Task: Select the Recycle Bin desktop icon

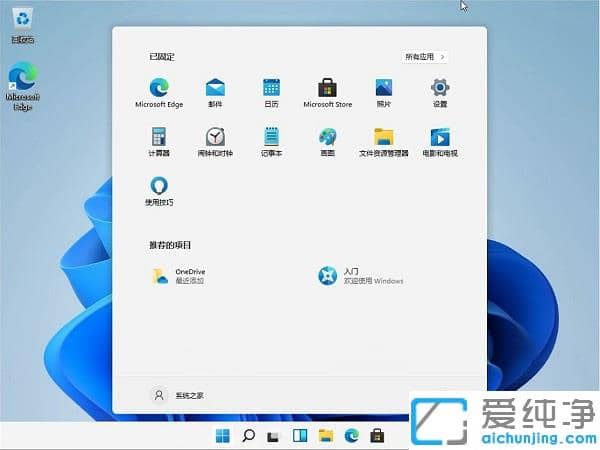Action: pos(23,26)
